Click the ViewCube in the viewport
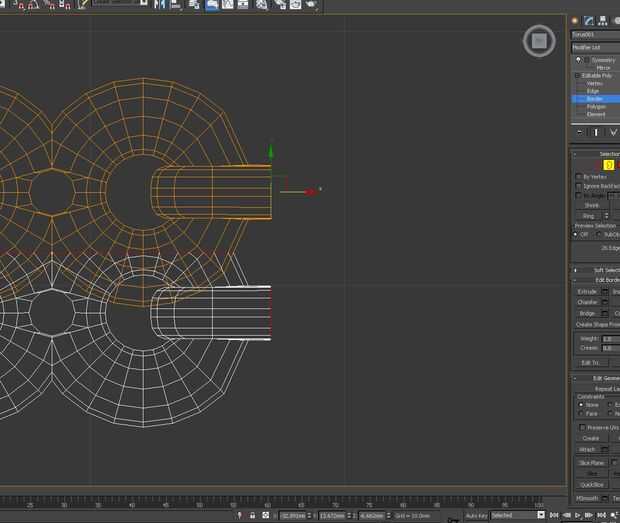 coord(538,41)
